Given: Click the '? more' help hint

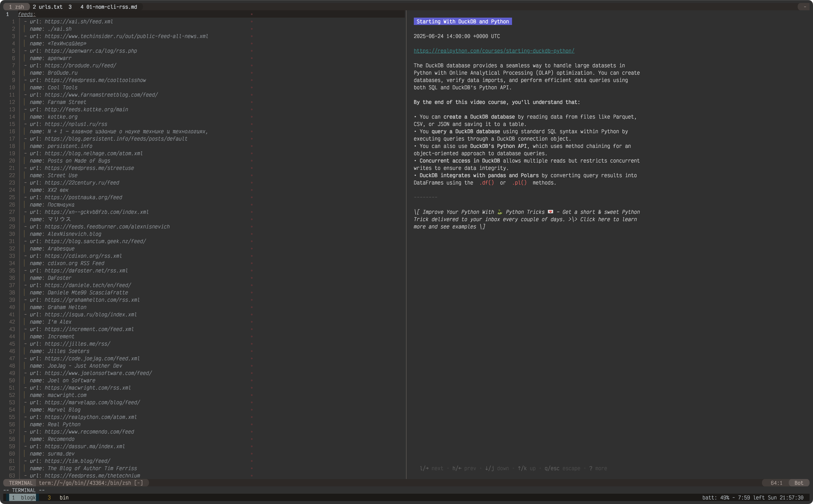Looking at the screenshot, I should (x=598, y=468).
